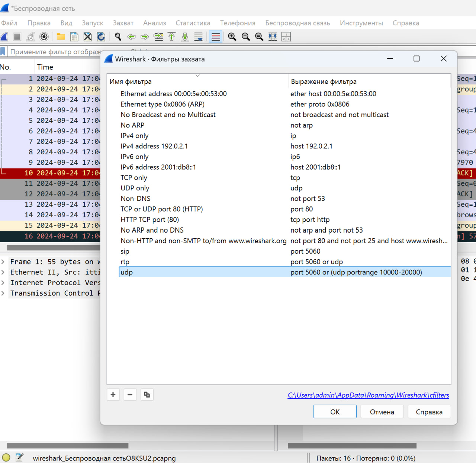Open the Статистика menu
This screenshot has width=476, height=463.
click(x=193, y=23)
